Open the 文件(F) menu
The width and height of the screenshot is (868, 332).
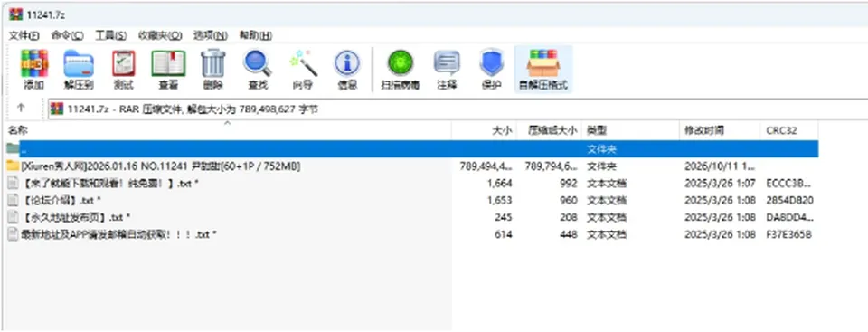point(24,35)
